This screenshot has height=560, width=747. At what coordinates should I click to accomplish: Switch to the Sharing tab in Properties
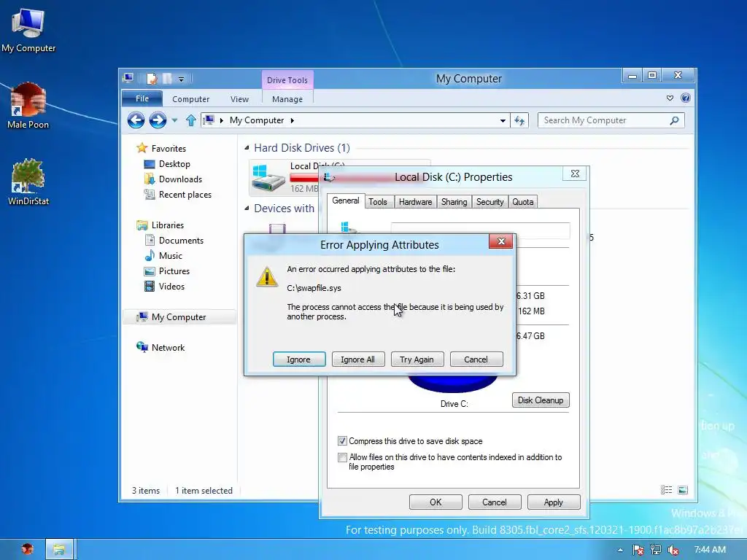tap(454, 202)
